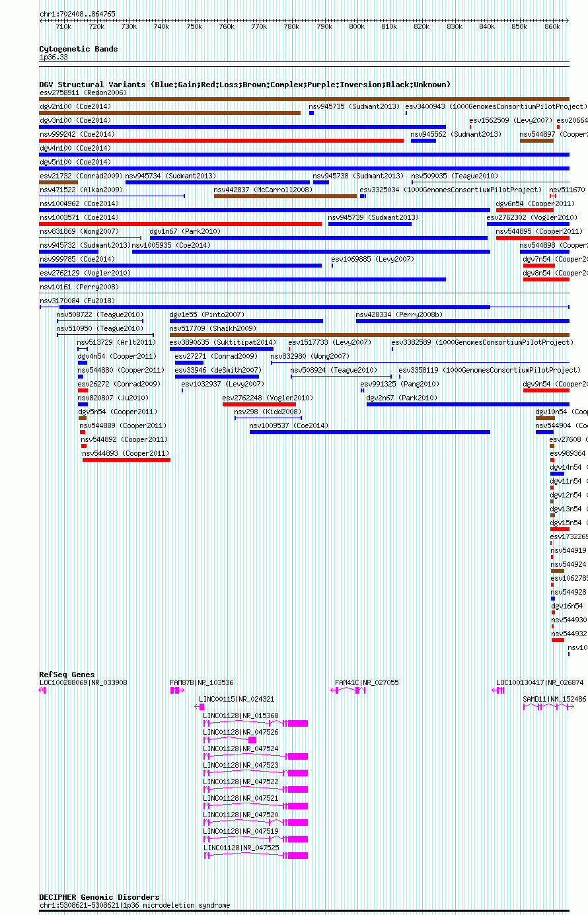Click the Cytogenetic Bands track title

tap(79, 49)
